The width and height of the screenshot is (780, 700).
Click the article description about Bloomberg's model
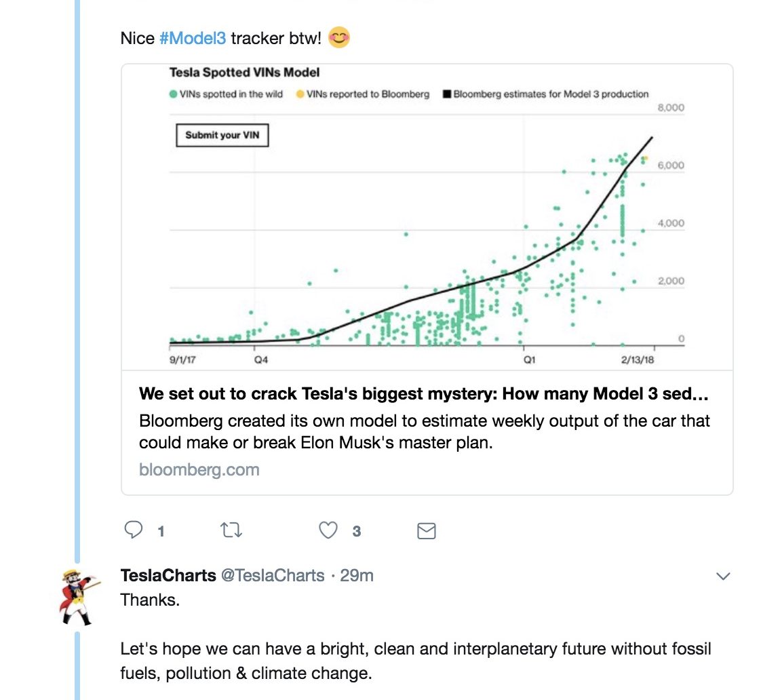tap(425, 431)
